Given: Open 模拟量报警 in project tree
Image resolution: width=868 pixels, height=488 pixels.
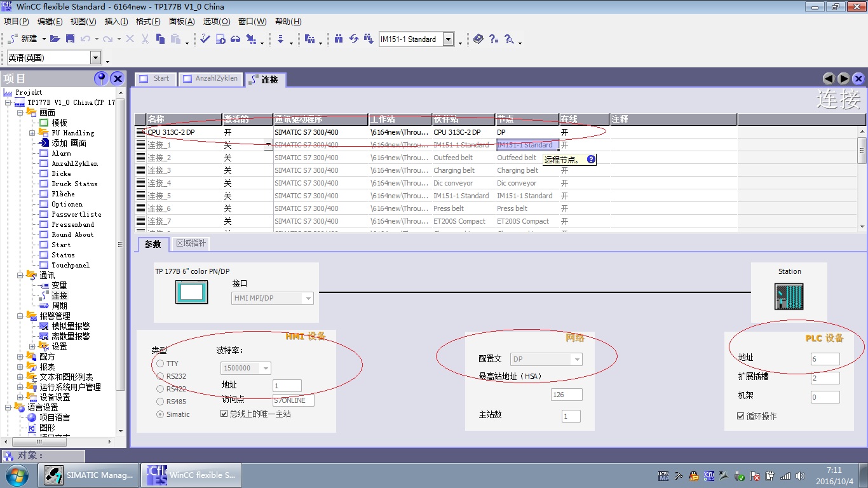Looking at the screenshot, I should (x=71, y=326).
